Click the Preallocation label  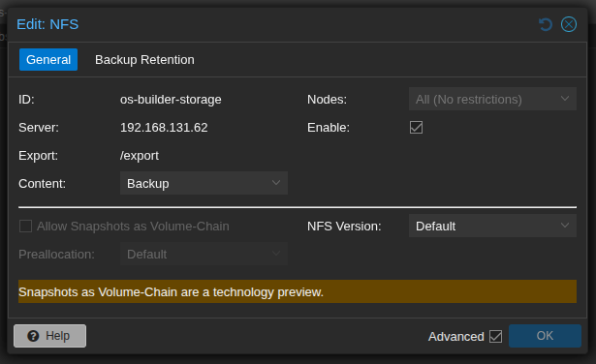click(x=56, y=255)
